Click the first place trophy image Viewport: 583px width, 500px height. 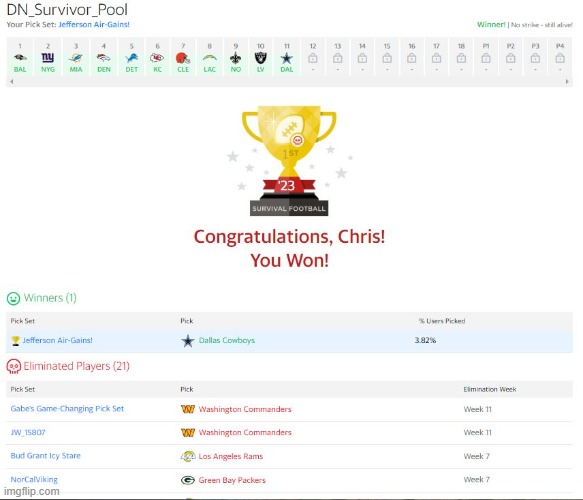289,160
